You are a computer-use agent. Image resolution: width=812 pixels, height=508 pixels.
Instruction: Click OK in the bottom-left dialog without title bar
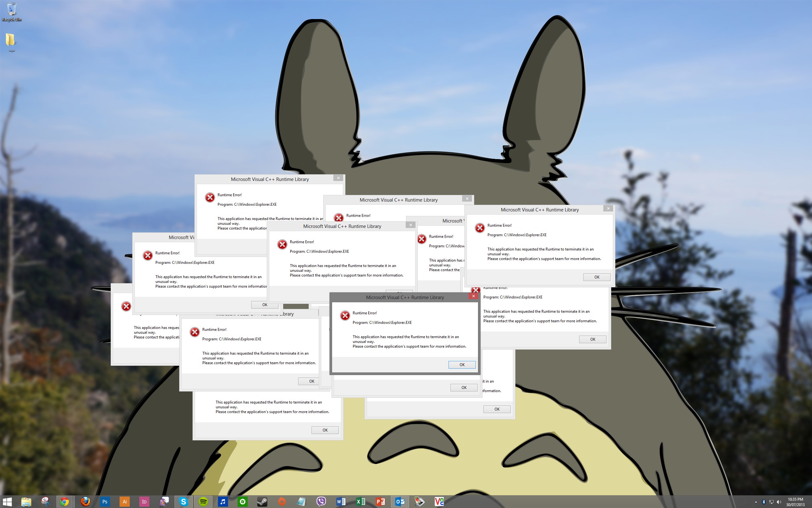pyautogui.click(x=325, y=430)
